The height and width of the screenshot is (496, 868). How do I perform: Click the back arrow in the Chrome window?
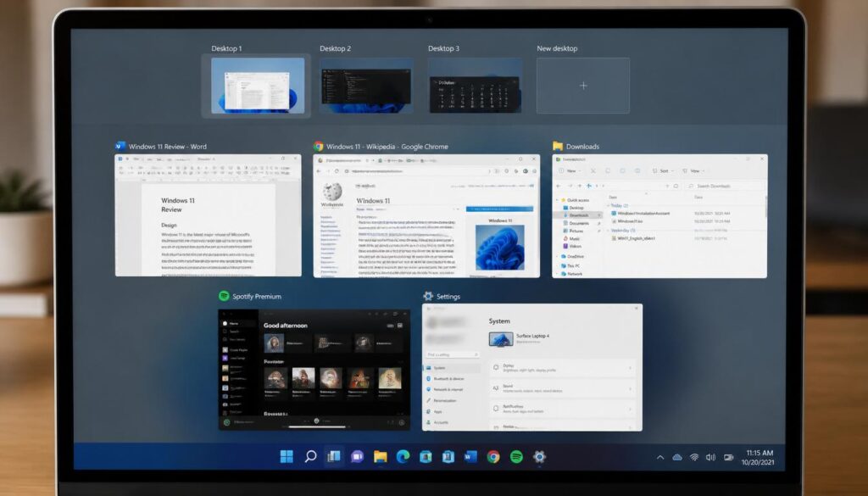pos(319,171)
